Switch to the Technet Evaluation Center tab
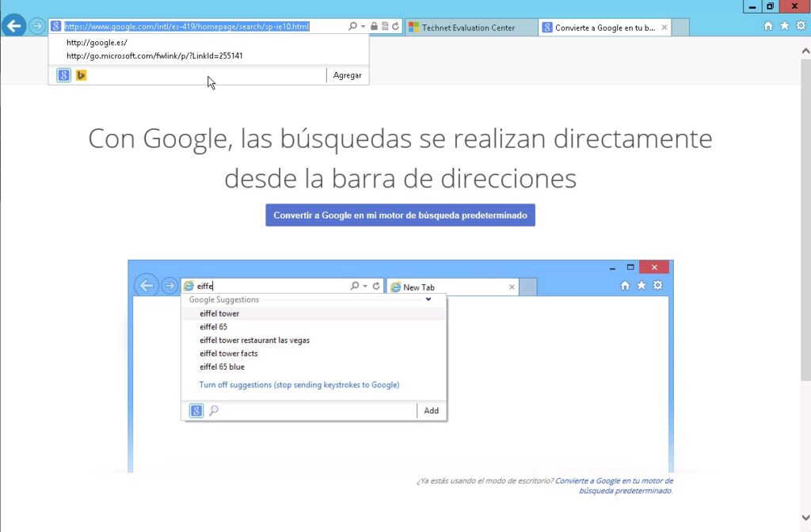 470,28
